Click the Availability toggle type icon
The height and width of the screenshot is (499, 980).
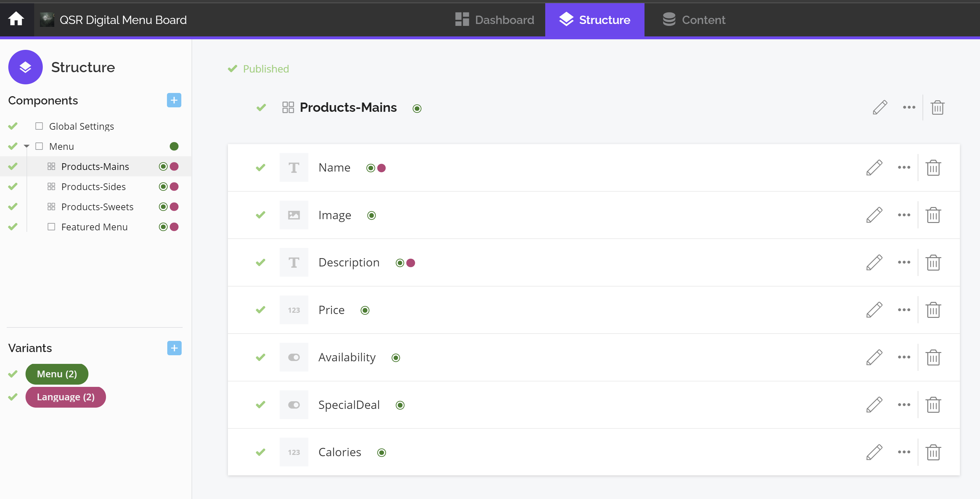tap(294, 357)
